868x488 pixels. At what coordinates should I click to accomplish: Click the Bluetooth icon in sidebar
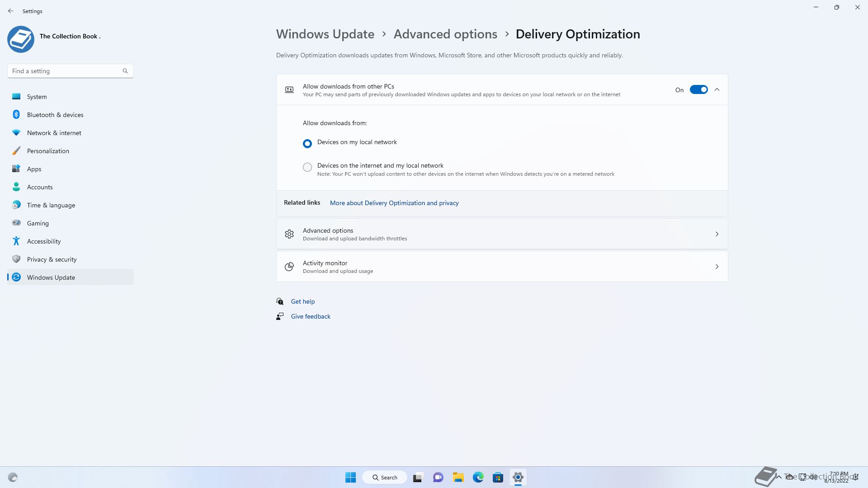pyautogui.click(x=16, y=114)
